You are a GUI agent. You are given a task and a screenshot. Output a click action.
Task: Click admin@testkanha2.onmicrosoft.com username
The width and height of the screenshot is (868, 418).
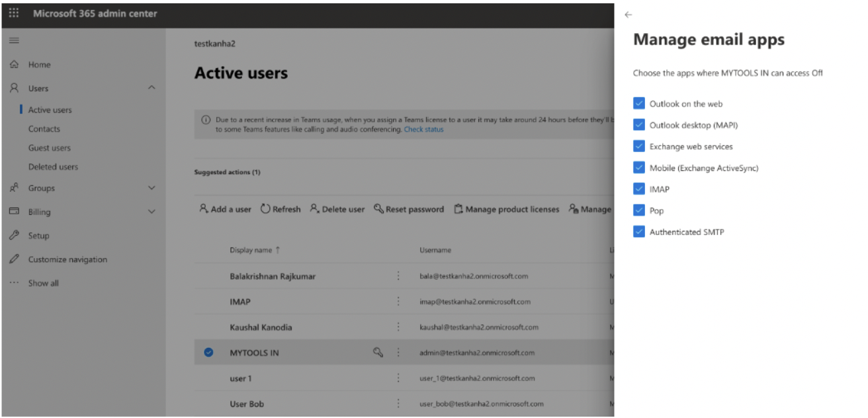click(x=477, y=353)
